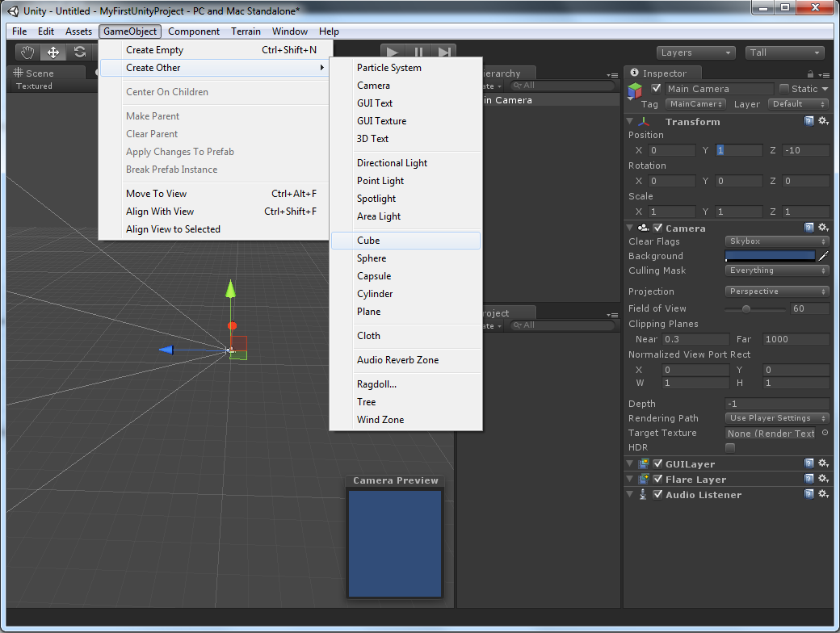Open Audio Listener gear menu

(823, 494)
